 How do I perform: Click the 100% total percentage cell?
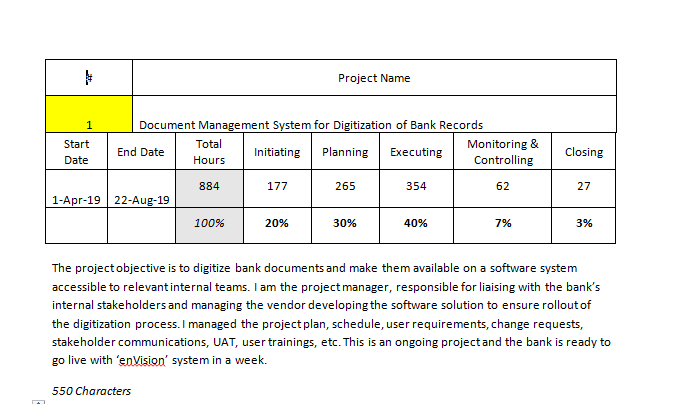click(209, 223)
